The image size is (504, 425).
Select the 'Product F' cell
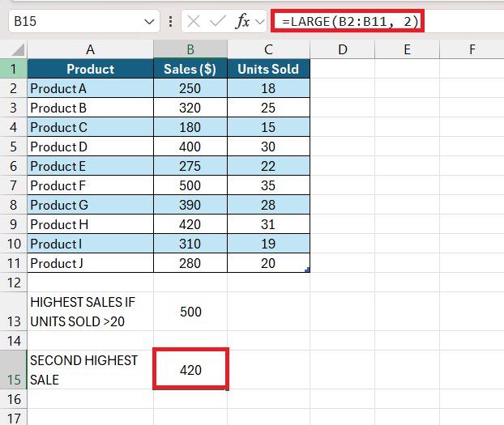coord(90,185)
